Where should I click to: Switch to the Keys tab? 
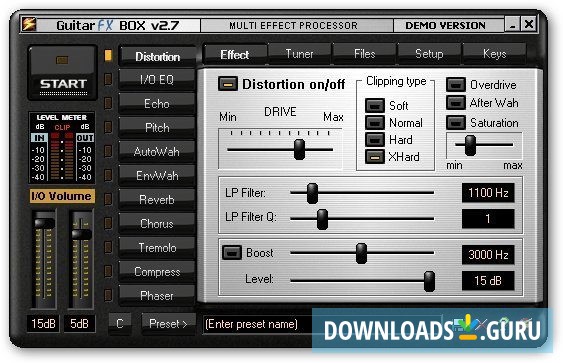point(494,54)
